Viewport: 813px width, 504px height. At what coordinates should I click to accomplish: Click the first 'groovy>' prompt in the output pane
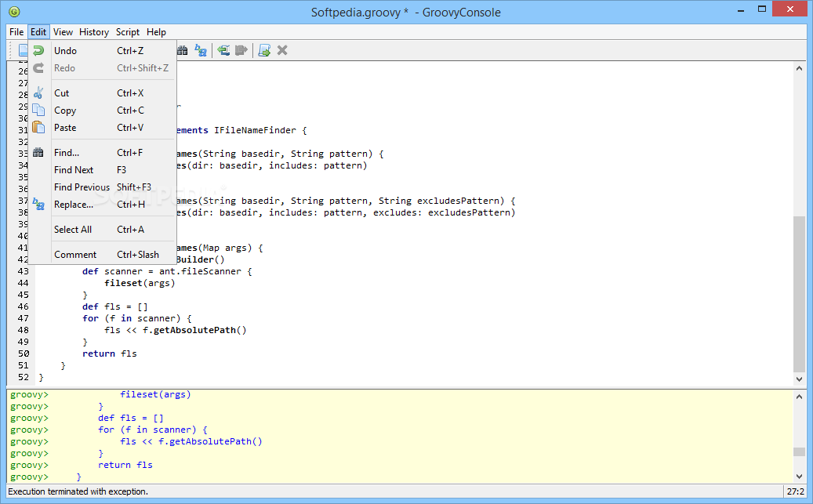click(29, 394)
